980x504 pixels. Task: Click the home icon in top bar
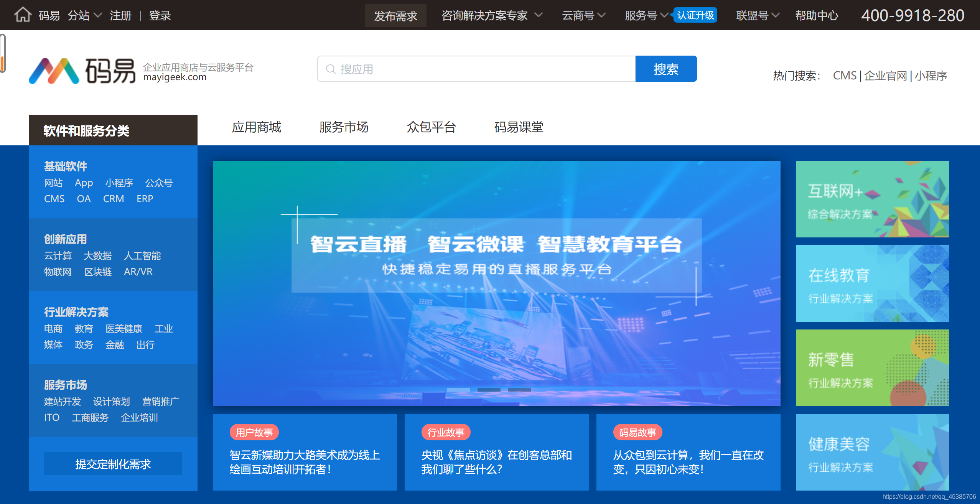[x=23, y=15]
